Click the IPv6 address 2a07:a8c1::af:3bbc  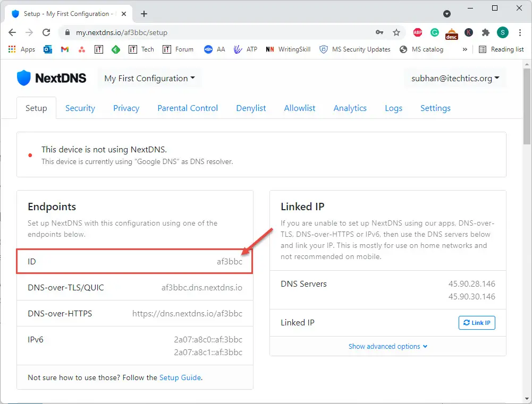pyautogui.click(x=208, y=353)
